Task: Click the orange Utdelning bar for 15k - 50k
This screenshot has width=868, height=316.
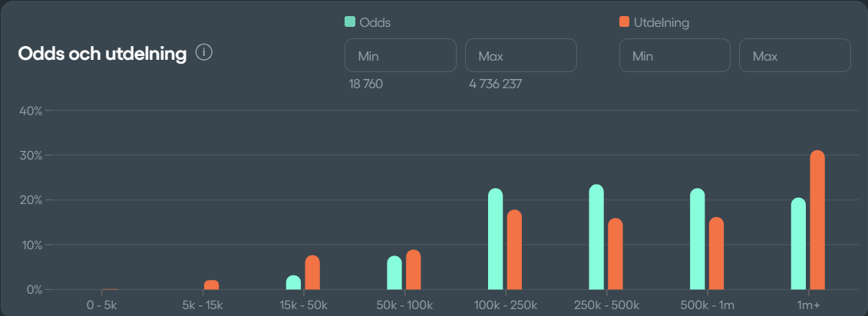Action: click(312, 273)
